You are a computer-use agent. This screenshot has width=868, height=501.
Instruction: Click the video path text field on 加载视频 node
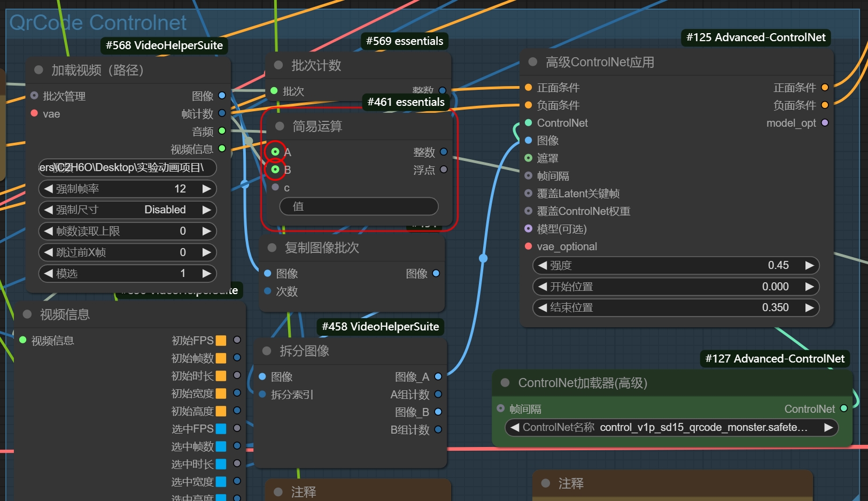(127, 167)
